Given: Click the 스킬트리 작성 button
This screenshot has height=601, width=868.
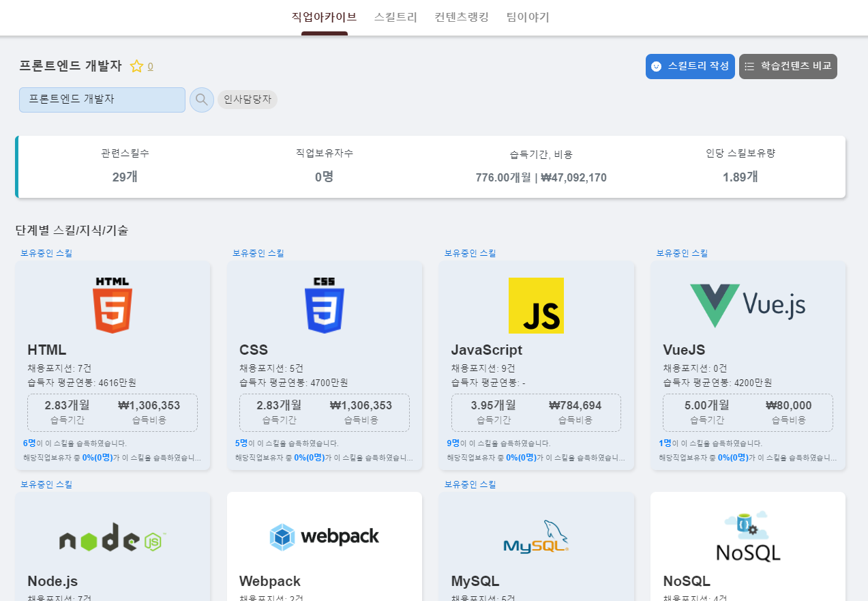Looking at the screenshot, I should tap(690, 66).
